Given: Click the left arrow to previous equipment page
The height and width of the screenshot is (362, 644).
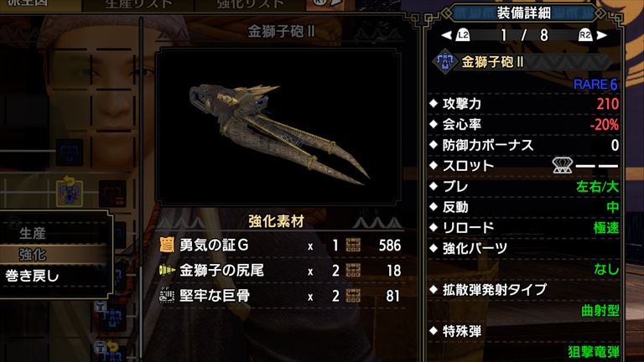Looking at the screenshot, I should (446, 36).
